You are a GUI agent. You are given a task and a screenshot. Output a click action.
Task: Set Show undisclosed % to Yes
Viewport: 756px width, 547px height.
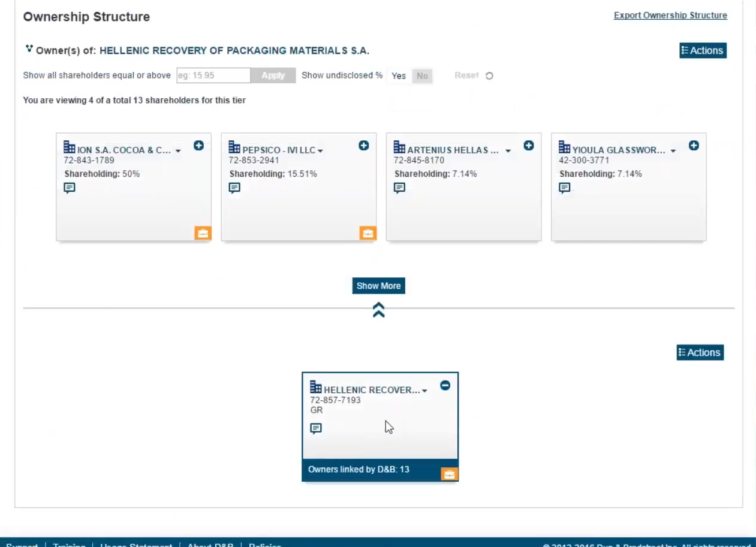click(399, 76)
